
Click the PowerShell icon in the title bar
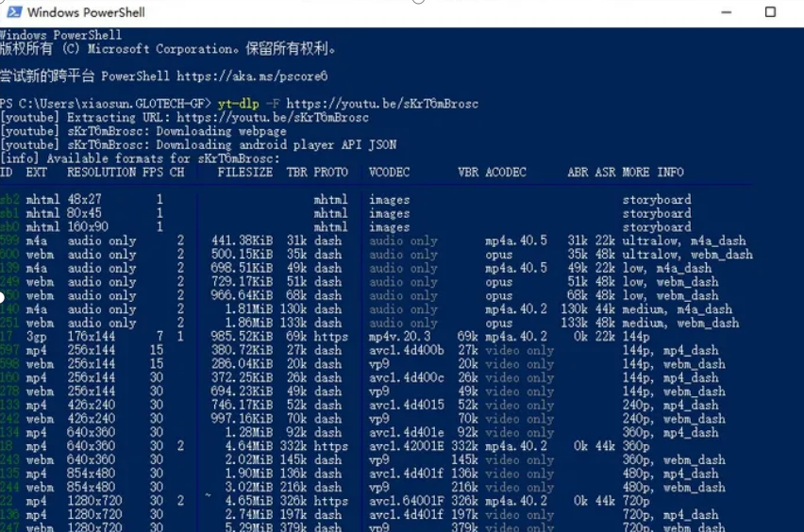(14, 11)
